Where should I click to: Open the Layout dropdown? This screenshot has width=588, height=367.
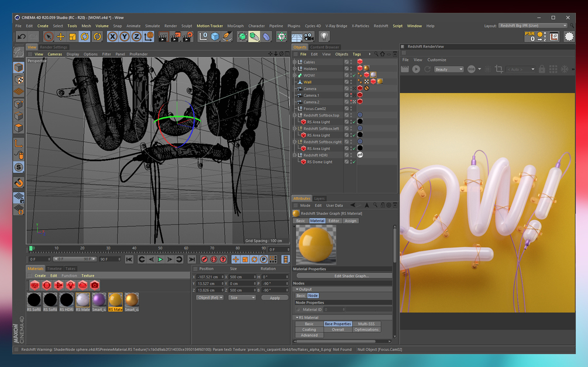[532, 26]
